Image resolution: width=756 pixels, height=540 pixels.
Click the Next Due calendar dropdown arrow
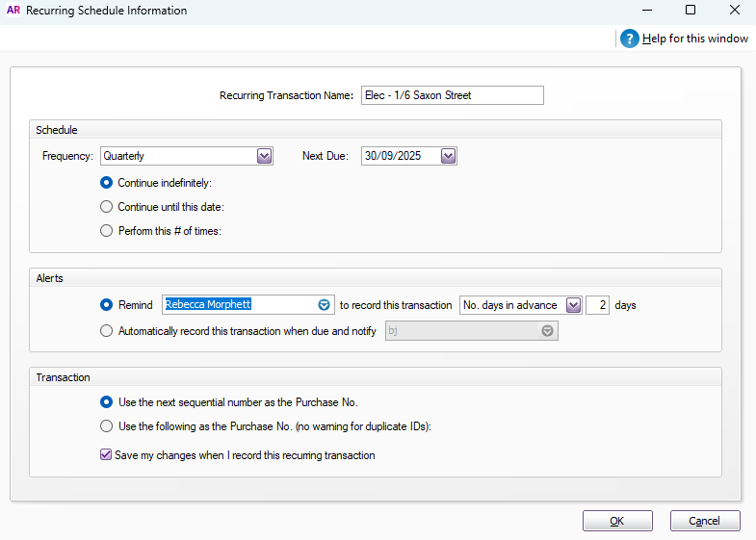(x=448, y=156)
